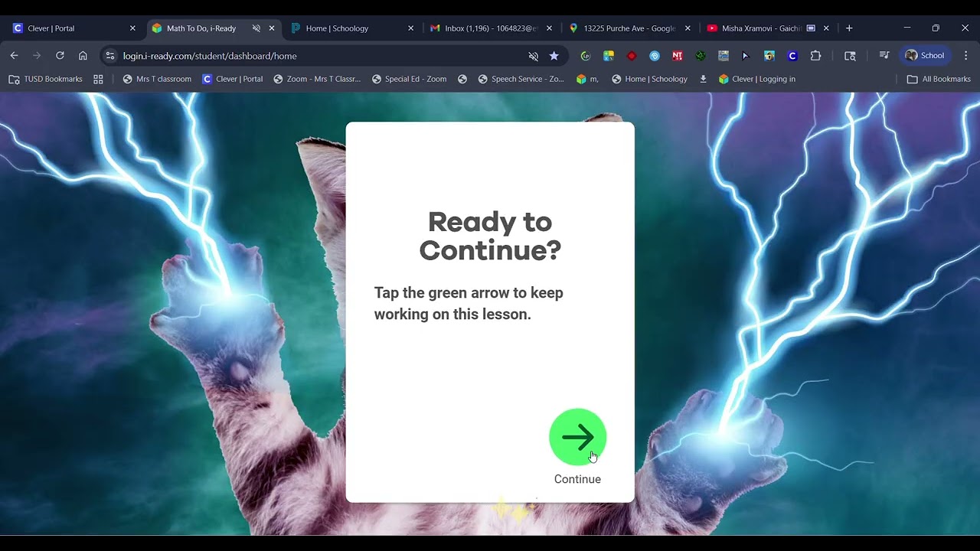Reload the i-Ready page
The height and width of the screenshot is (551, 980).
click(x=60, y=56)
